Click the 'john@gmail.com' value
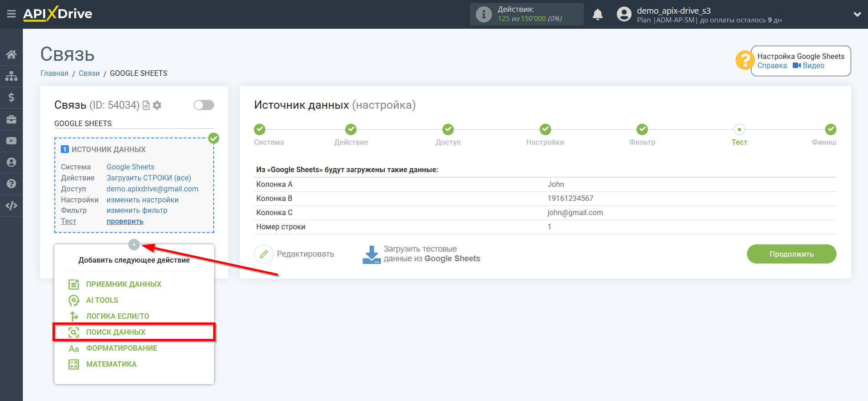868x401 pixels. click(575, 212)
